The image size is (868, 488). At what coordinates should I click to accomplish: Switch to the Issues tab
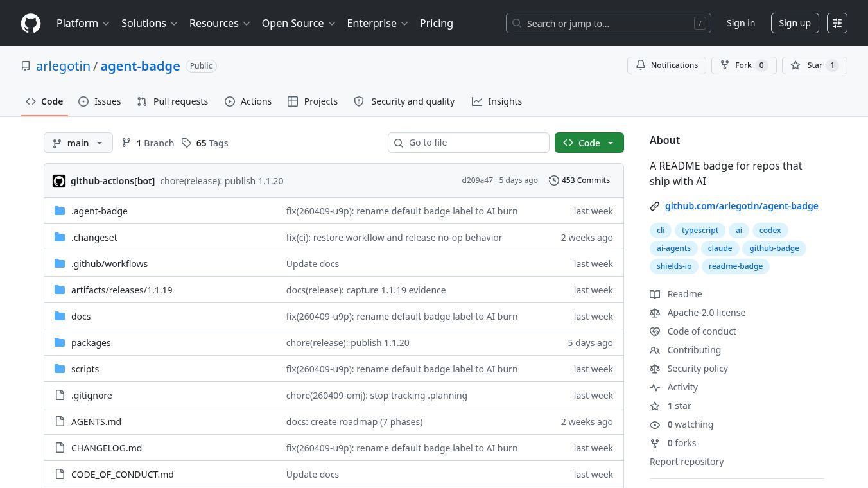coord(100,101)
